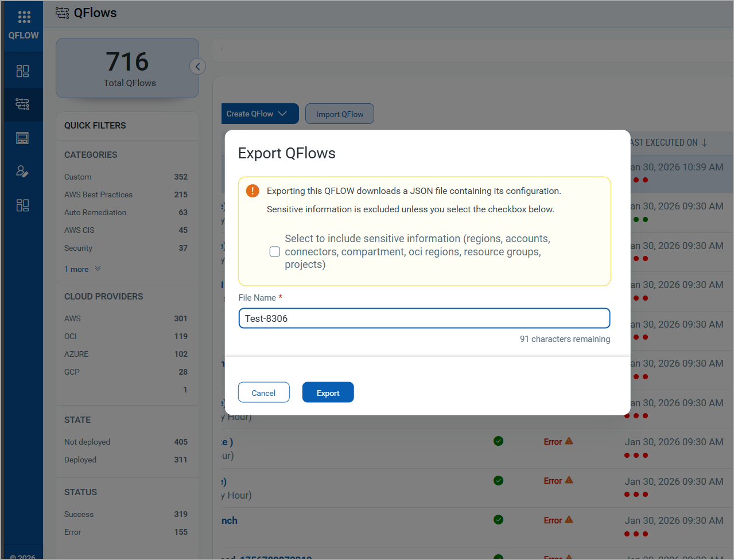Image resolution: width=734 pixels, height=560 pixels.
Task: Collapse the quick filters panel chevron
Action: click(x=197, y=67)
